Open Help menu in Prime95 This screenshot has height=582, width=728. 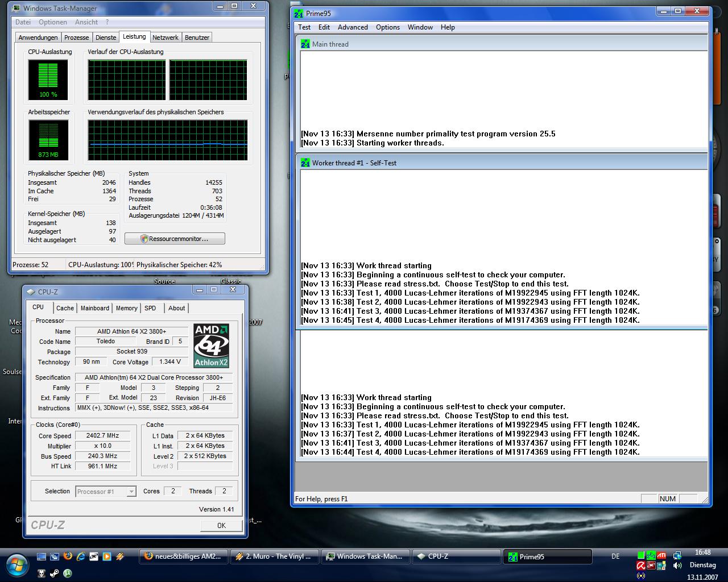tap(448, 27)
